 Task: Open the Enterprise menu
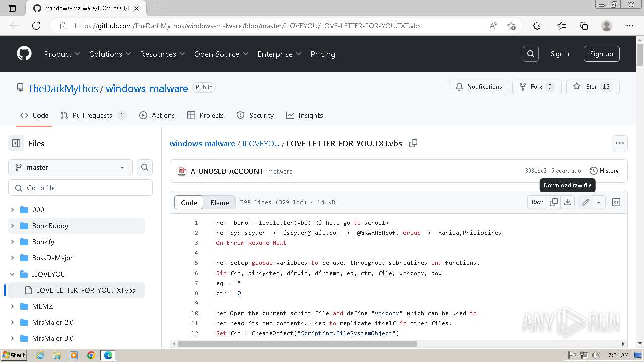tap(279, 54)
